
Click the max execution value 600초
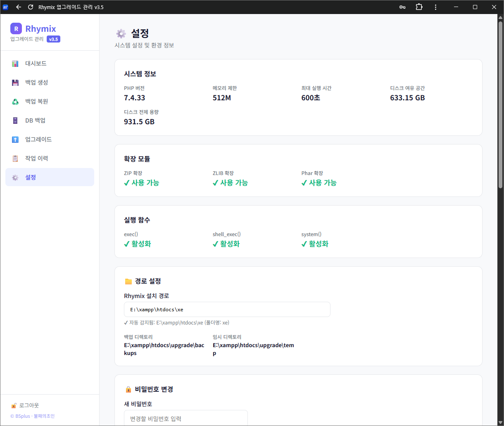click(311, 98)
